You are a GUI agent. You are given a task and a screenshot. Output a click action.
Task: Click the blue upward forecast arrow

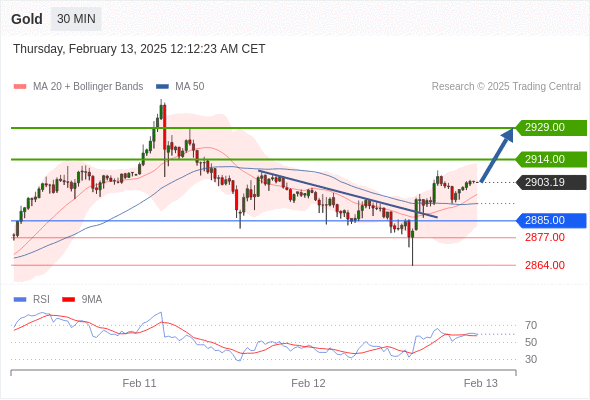[497, 155]
